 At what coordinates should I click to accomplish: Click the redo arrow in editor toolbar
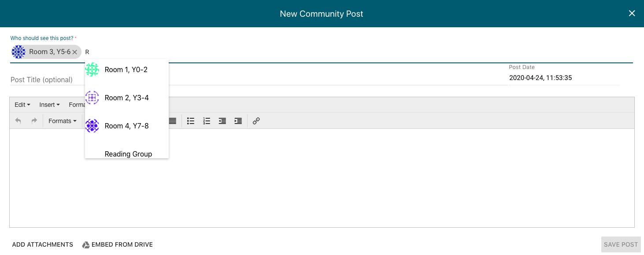pos(34,121)
